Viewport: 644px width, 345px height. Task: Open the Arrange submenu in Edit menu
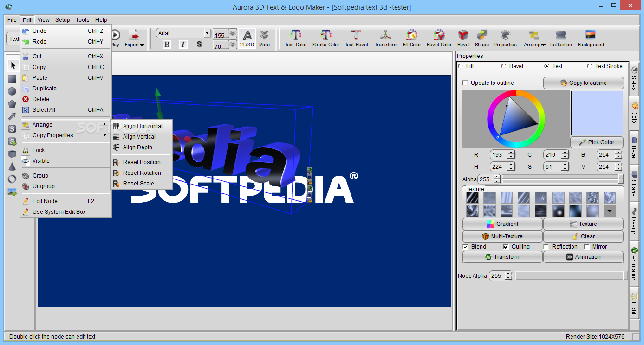pyautogui.click(x=65, y=125)
